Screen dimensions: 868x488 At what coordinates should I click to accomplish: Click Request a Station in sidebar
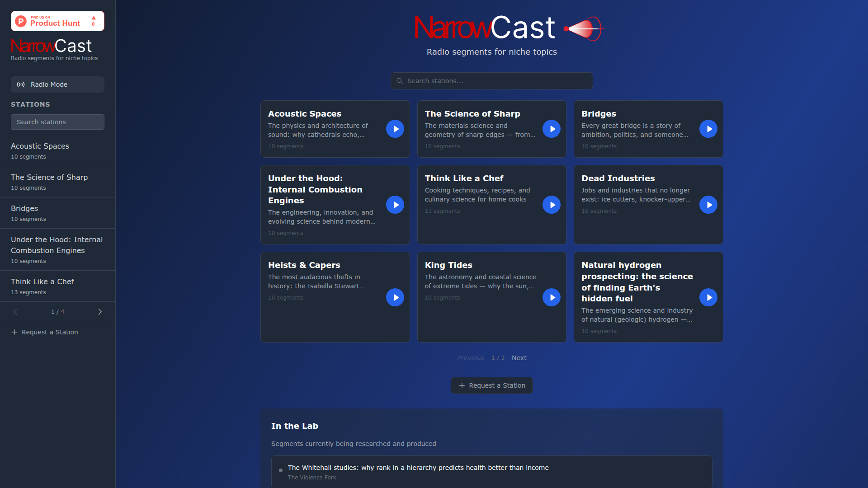tap(45, 332)
